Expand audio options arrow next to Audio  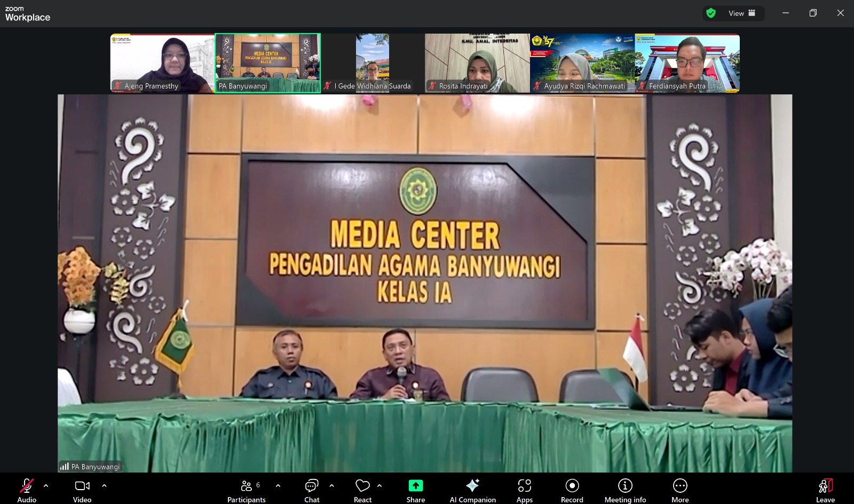(46, 485)
